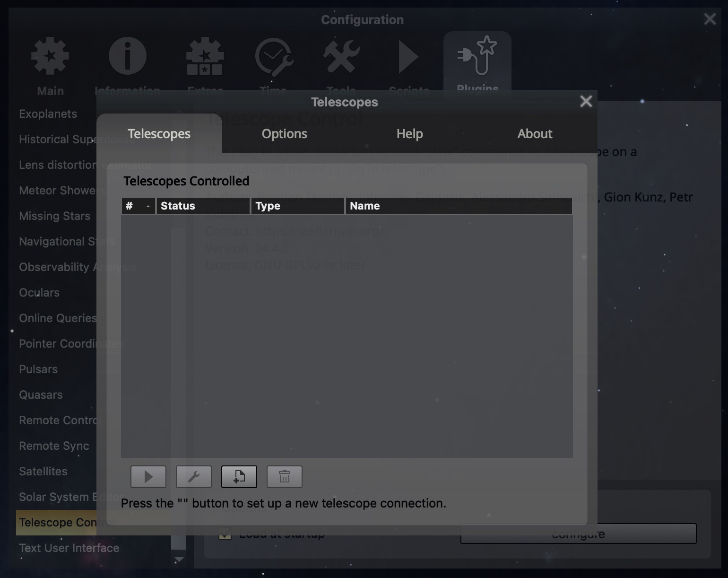Open the Information tab icon

coord(127,57)
